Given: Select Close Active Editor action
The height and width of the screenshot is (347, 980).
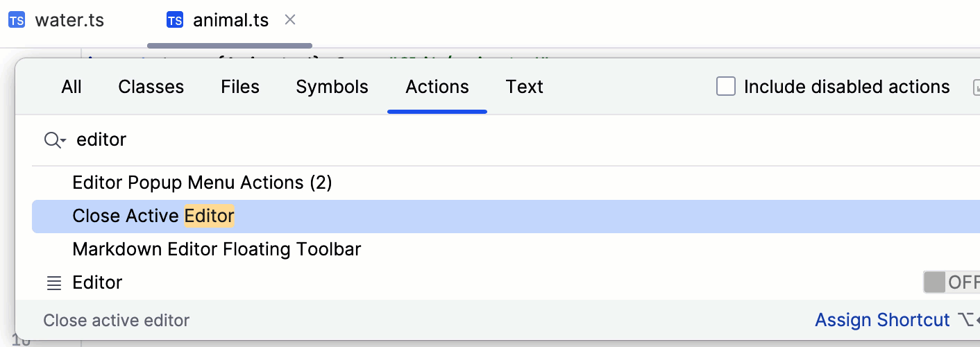Looking at the screenshot, I should (153, 217).
